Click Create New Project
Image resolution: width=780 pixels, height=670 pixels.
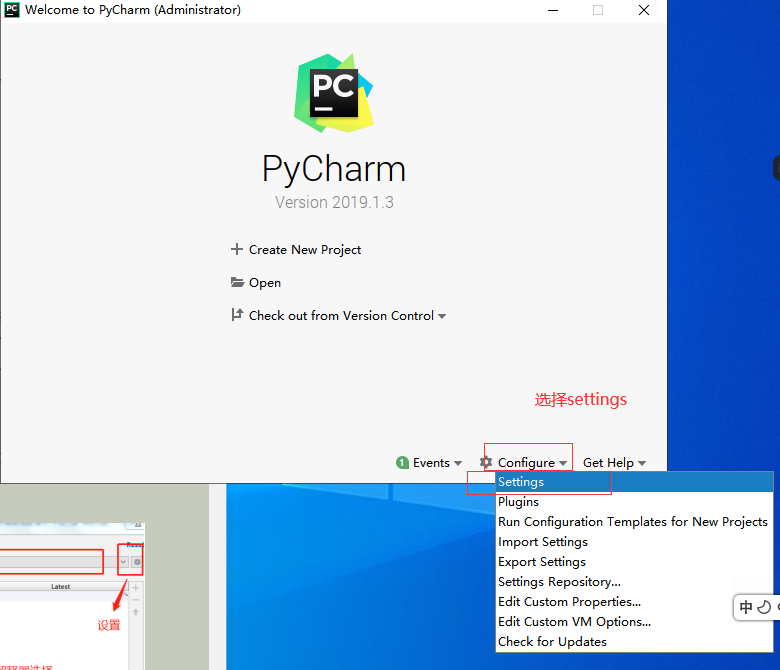(304, 250)
